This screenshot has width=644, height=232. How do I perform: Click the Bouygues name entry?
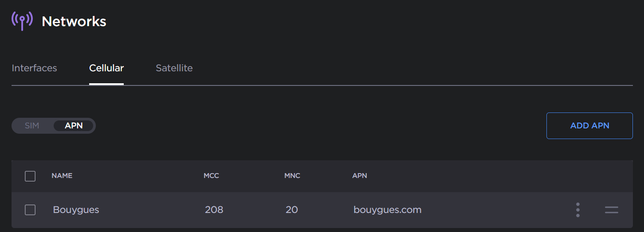click(76, 210)
